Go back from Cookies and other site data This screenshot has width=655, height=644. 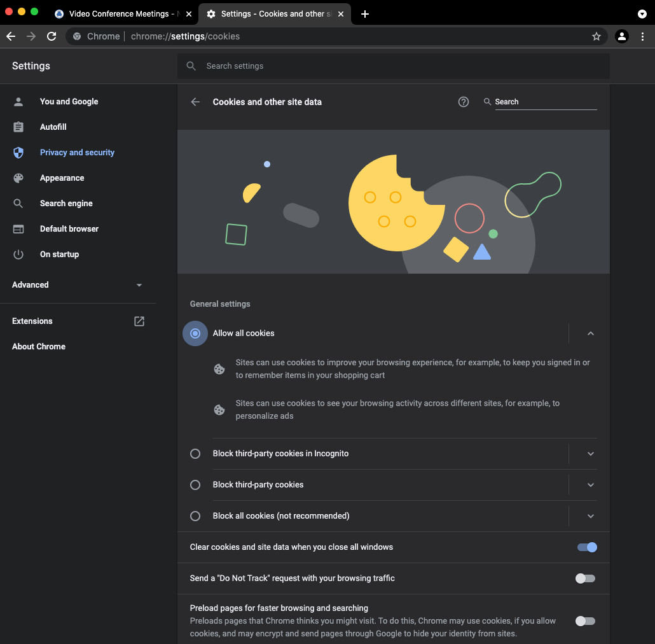pyautogui.click(x=195, y=102)
